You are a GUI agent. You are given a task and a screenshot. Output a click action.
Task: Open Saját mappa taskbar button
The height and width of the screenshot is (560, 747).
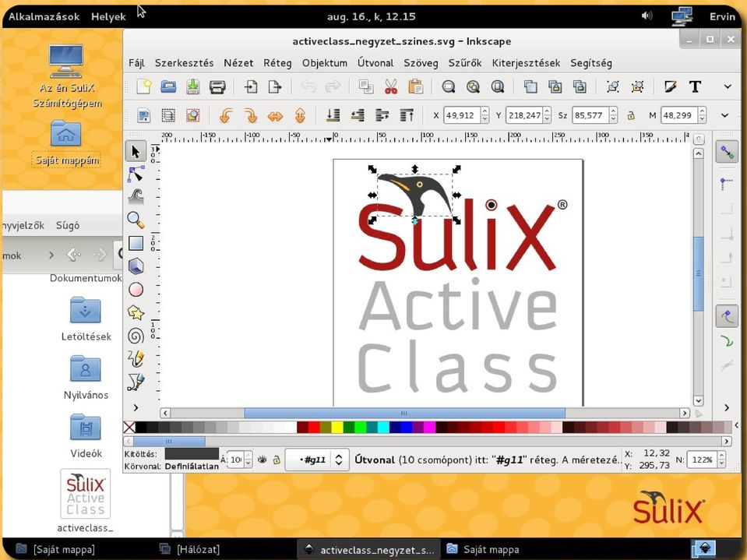coord(483,549)
